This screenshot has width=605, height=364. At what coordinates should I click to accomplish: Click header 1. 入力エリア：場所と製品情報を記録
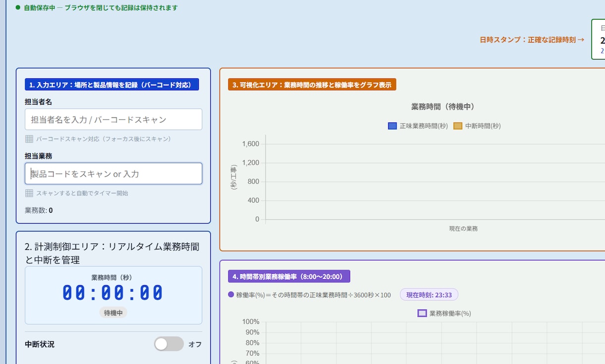[112, 85]
